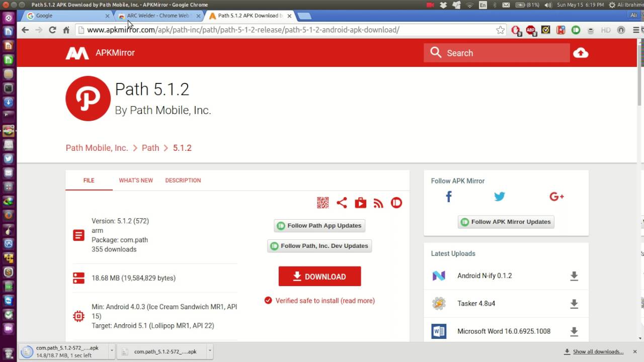Close the downloads bar
The width and height of the screenshot is (644, 362).
pos(634,351)
